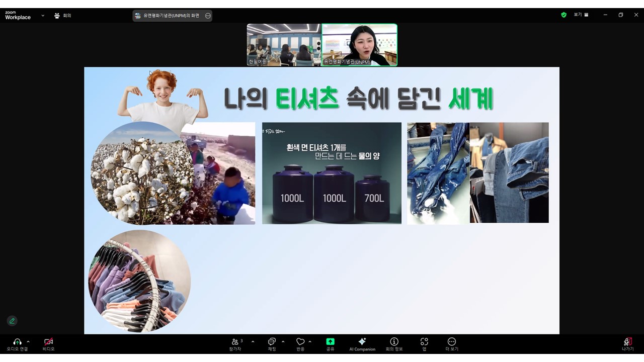
Task: Expand the chat options chevron
Action: pos(283,342)
